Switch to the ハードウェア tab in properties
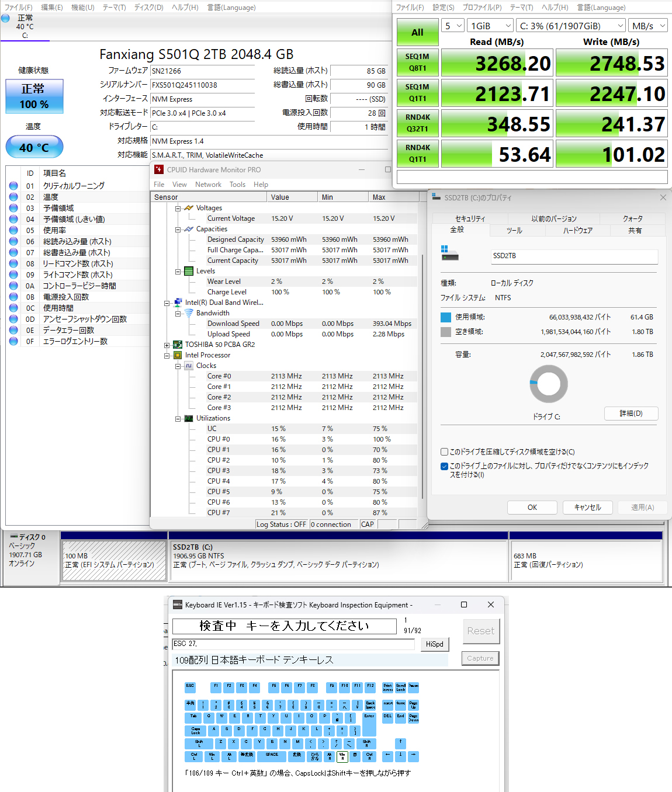Image resolution: width=672 pixels, height=792 pixels. click(578, 230)
